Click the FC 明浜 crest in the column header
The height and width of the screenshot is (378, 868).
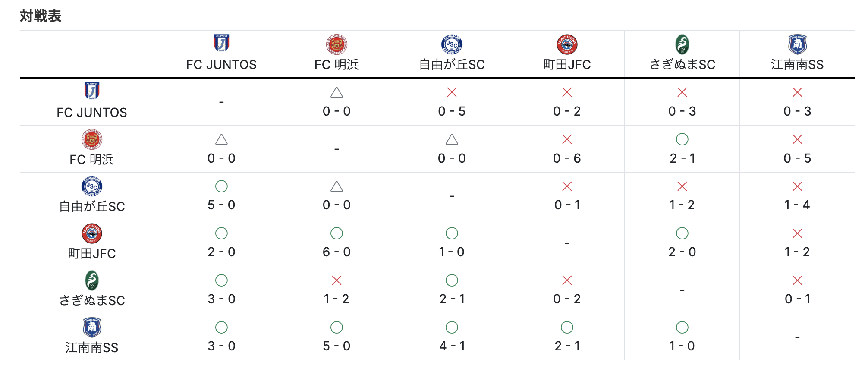pyautogui.click(x=337, y=44)
